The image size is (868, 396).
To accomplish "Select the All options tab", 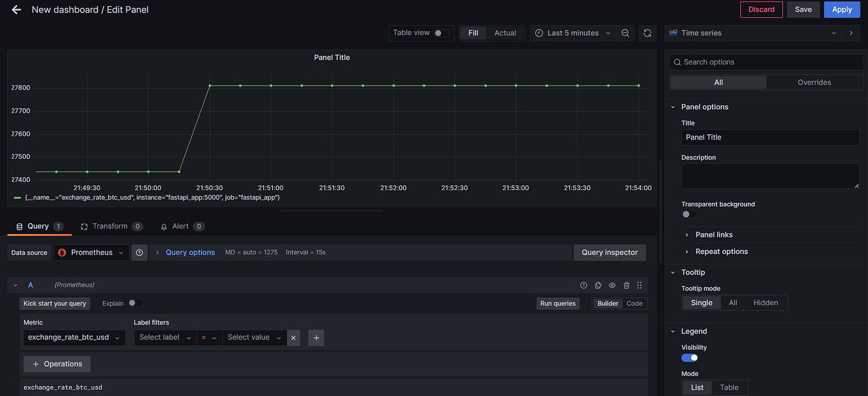I will pos(718,83).
